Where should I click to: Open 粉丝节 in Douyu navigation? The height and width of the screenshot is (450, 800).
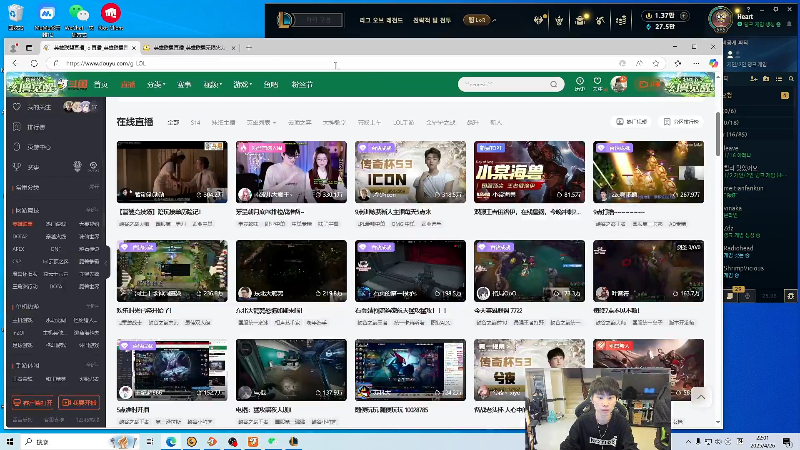pos(302,85)
